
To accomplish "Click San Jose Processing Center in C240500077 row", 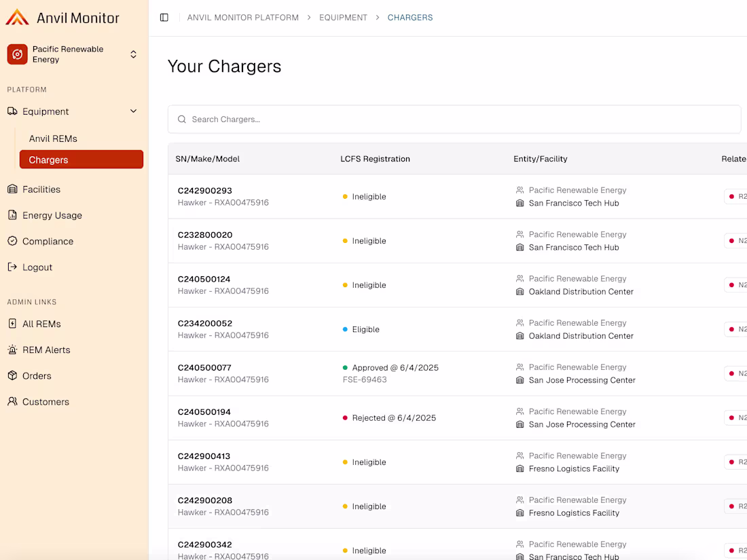I will click(x=582, y=381).
